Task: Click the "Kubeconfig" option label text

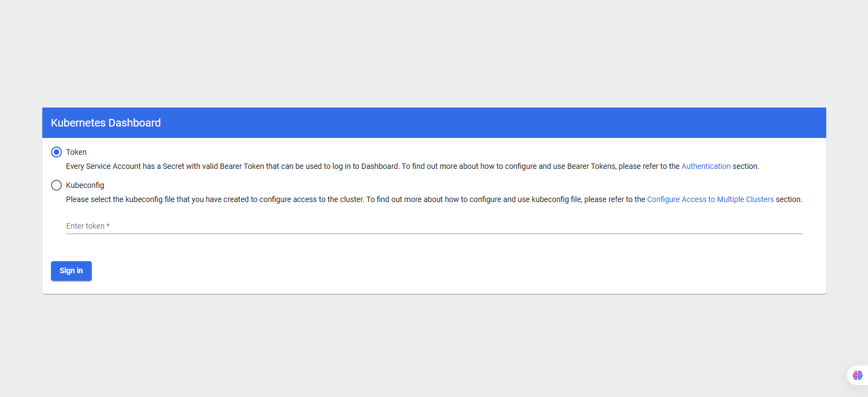Action: (85, 185)
